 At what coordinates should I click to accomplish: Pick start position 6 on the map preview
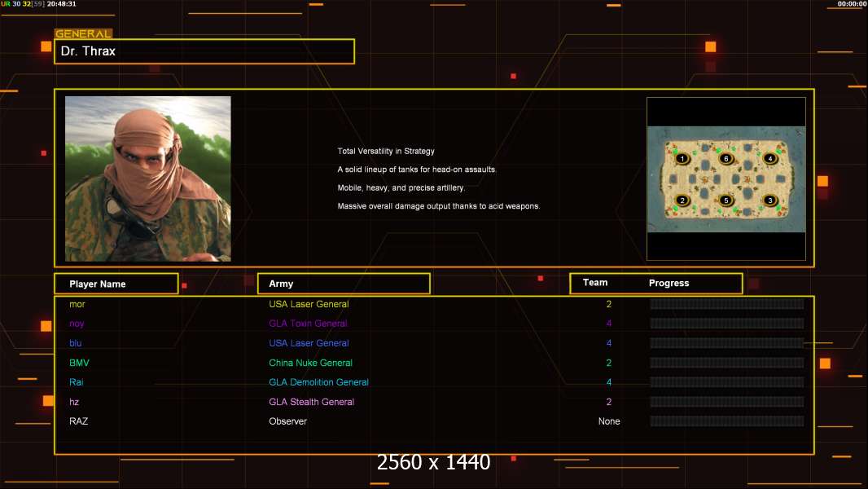(x=726, y=158)
